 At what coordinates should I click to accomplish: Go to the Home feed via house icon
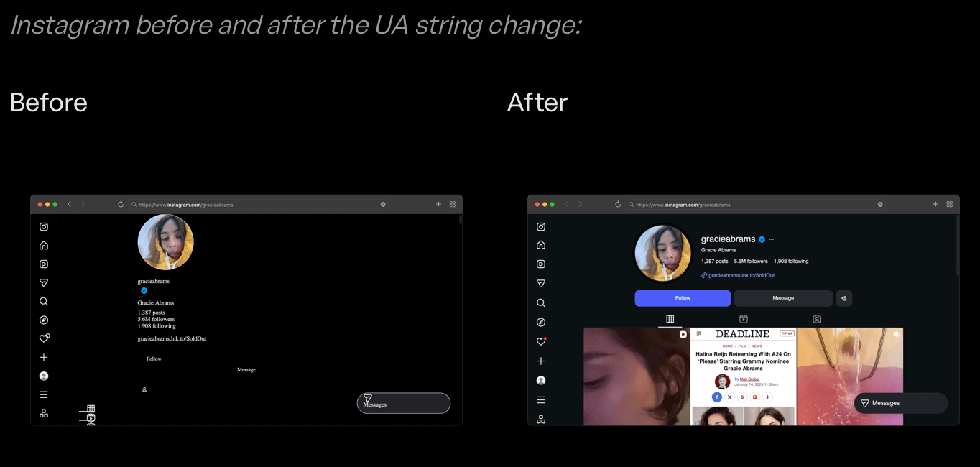click(x=540, y=245)
